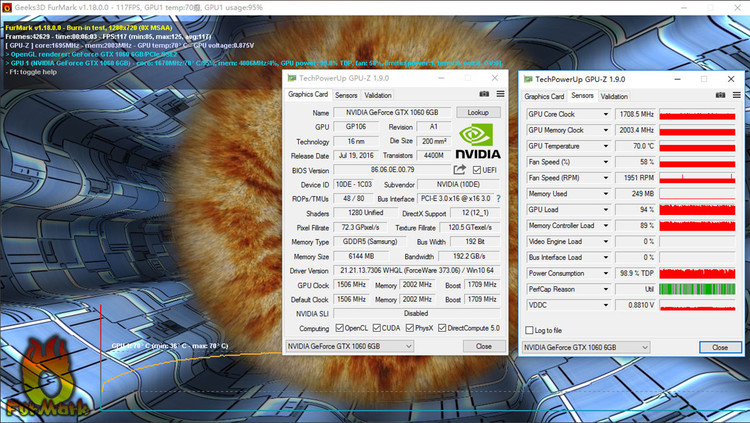Switch to Sensors tab in left GPU-Z window
This screenshot has width=750, height=423.
346,95
